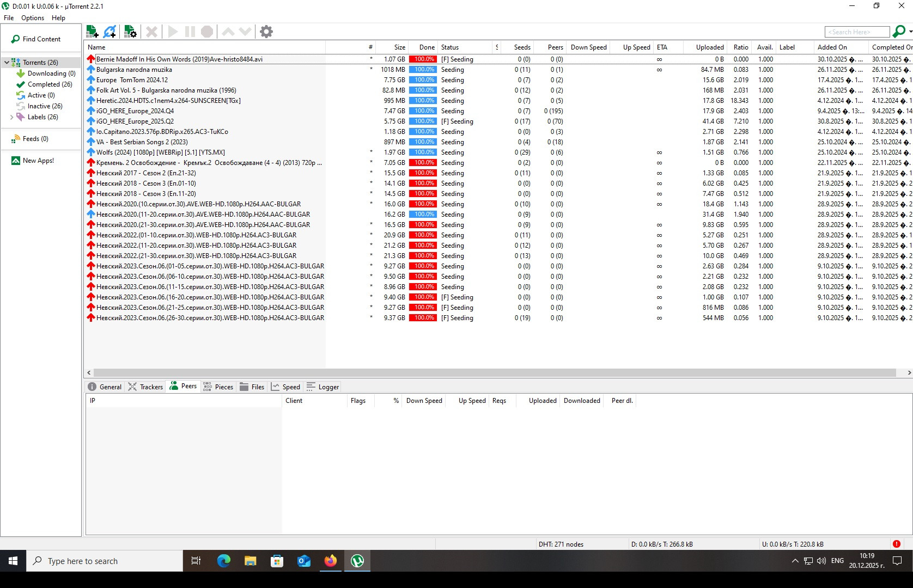Click the red 100.0% bar of Bernie Madoff row
913x588 pixels.
pos(423,59)
